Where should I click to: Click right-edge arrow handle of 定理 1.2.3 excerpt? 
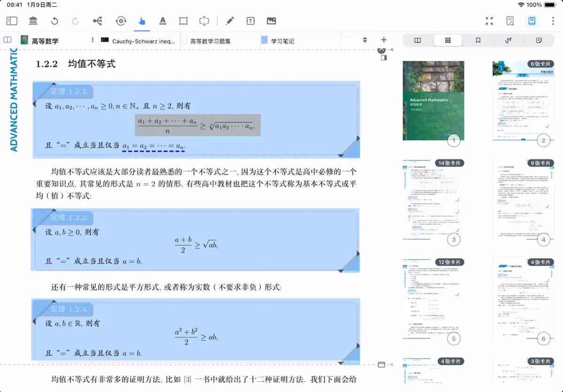[357, 254]
